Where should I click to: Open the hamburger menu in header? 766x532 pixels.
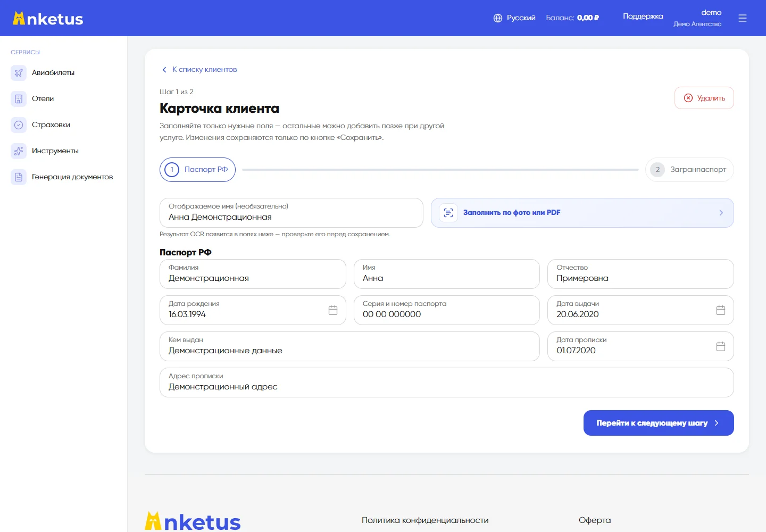[x=743, y=18]
